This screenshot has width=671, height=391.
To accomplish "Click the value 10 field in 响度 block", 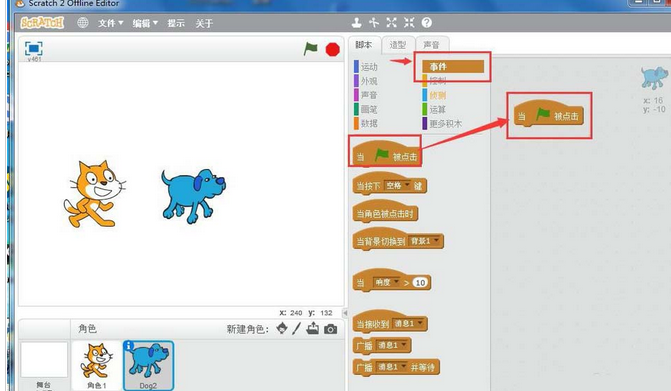I will coord(420,282).
